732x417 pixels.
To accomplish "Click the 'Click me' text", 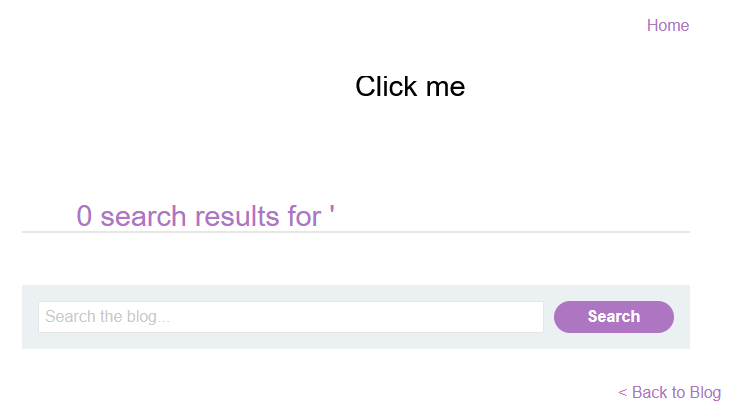I will pyautogui.click(x=410, y=87).
